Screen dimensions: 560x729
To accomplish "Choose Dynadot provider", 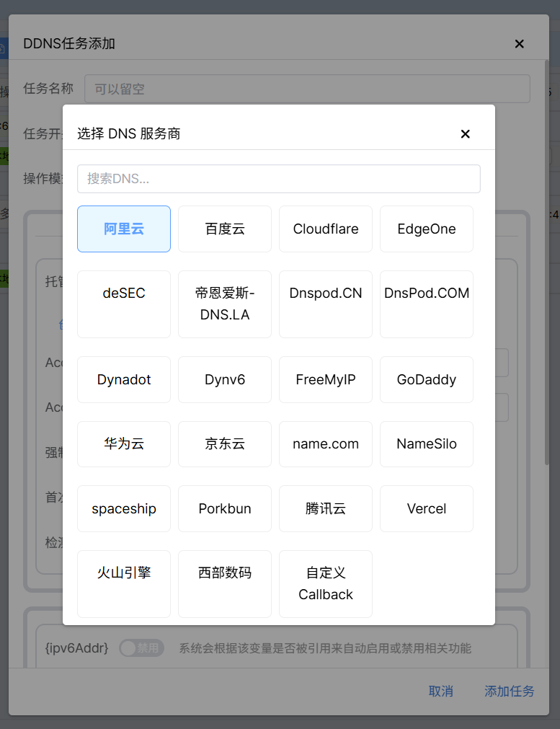I will (124, 379).
